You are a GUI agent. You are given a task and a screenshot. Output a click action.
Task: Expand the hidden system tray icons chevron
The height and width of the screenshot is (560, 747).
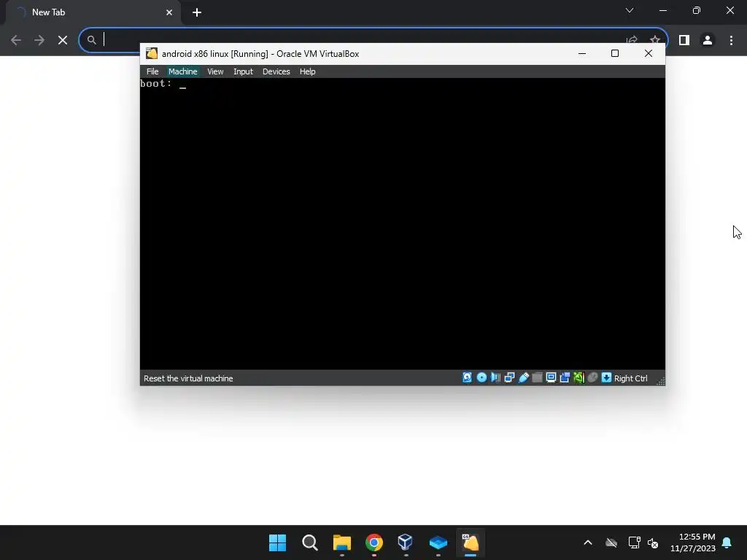pos(588,542)
